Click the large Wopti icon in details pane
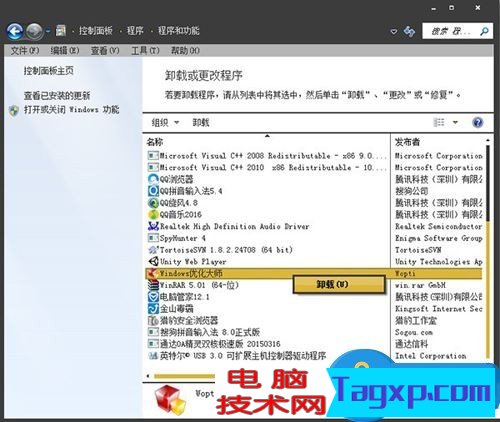The height and width of the screenshot is (422, 500). pyautogui.click(x=170, y=399)
